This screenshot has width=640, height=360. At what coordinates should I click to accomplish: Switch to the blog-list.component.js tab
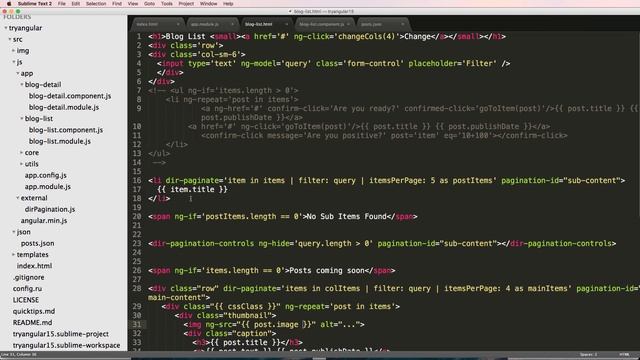[324, 24]
